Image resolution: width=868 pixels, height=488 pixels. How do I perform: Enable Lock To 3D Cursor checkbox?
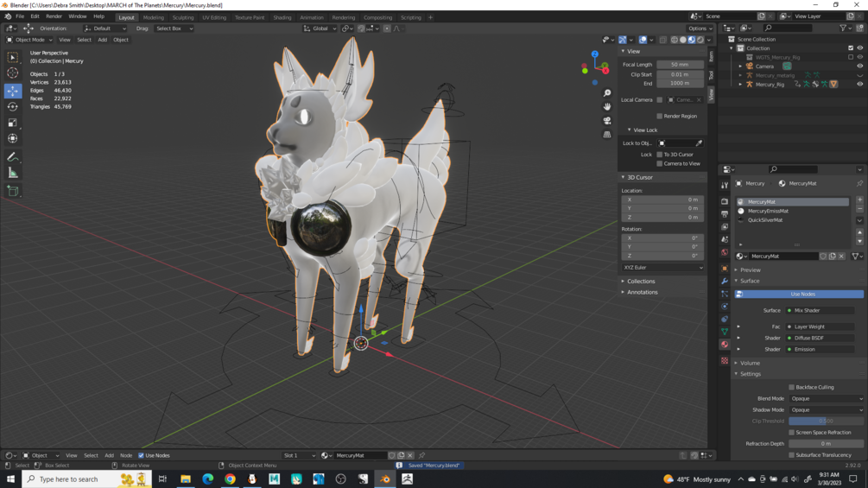pyautogui.click(x=659, y=155)
